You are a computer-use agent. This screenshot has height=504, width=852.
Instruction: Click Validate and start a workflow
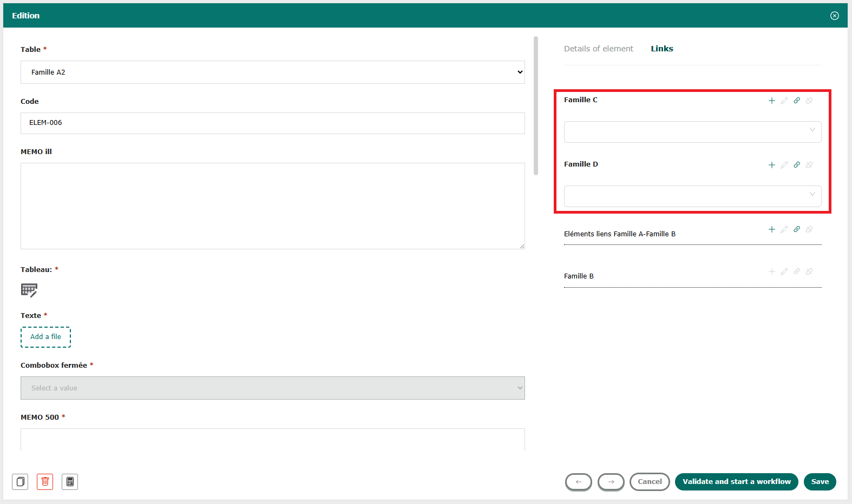tap(736, 482)
